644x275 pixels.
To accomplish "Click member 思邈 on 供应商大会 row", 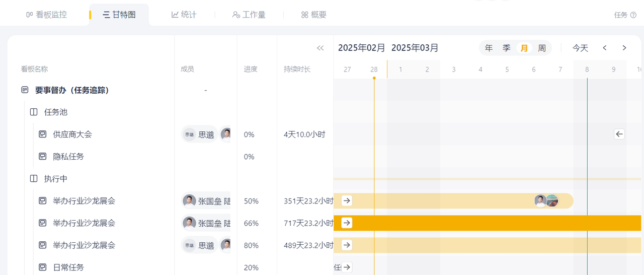I will coord(199,134).
